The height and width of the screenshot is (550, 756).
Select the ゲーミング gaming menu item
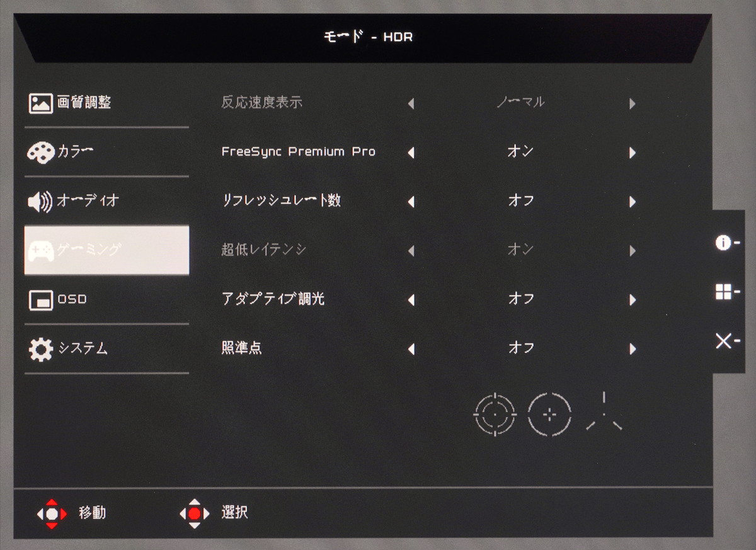[106, 250]
